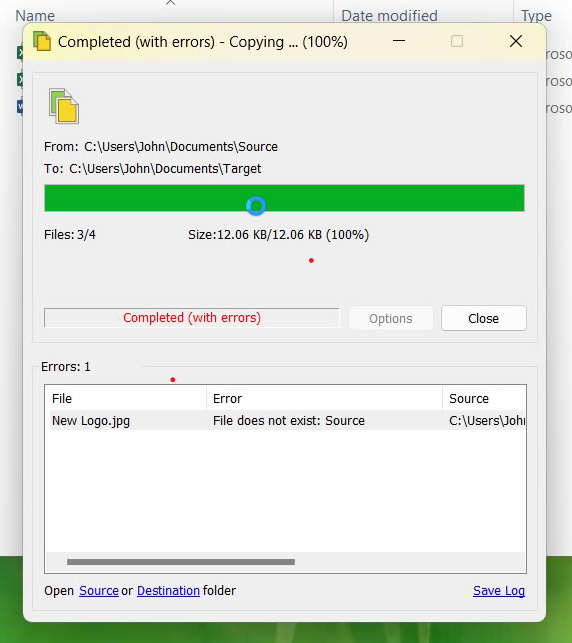This screenshot has height=643, width=572.
Task: Sort by Error column header
Action: [324, 398]
